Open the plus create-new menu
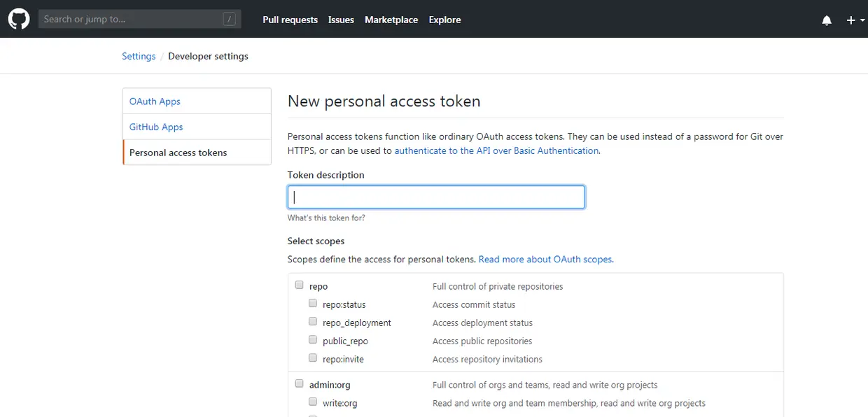This screenshot has height=417, width=868. [x=851, y=20]
